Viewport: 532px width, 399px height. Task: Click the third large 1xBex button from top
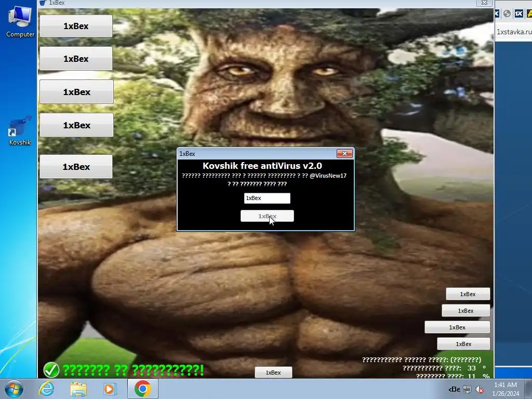click(77, 91)
